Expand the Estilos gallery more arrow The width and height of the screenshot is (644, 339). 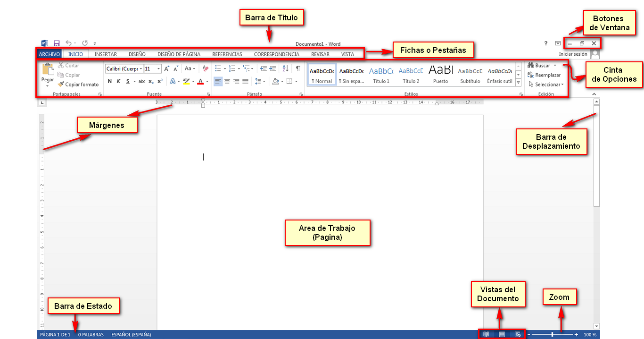point(519,83)
